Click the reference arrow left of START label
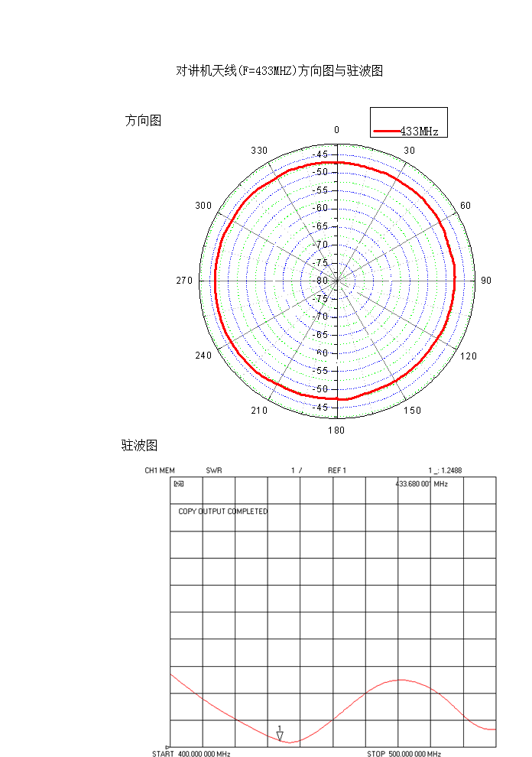The height and width of the screenshot is (757, 532). tap(167, 747)
